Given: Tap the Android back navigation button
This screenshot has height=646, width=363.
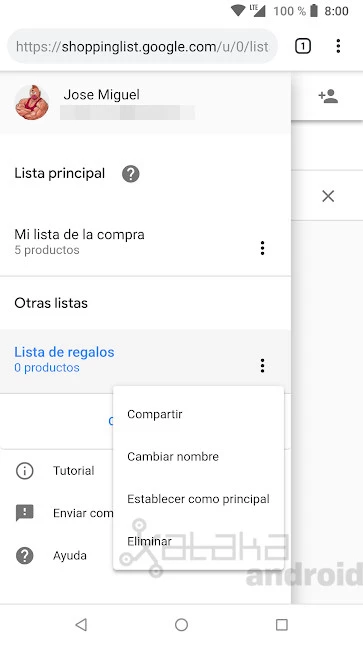Looking at the screenshot, I should click(x=81, y=625).
